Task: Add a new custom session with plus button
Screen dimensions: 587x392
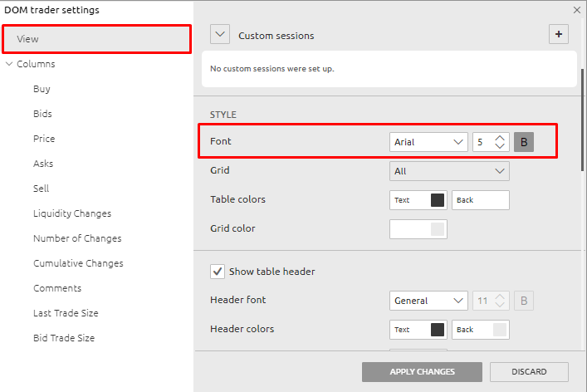Action: click(x=559, y=34)
